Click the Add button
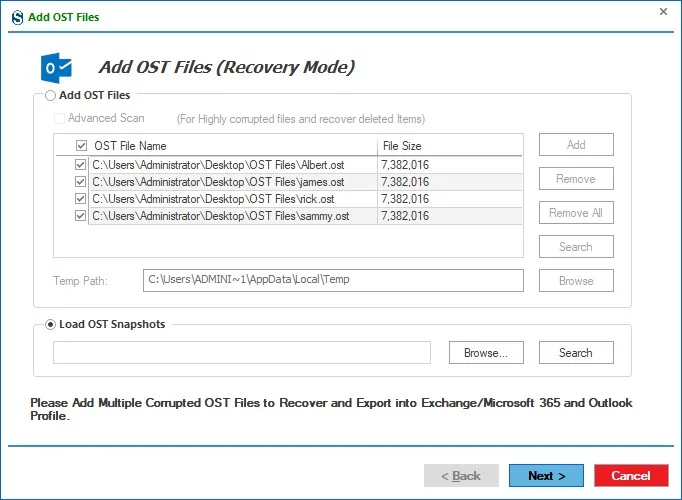 (576, 145)
